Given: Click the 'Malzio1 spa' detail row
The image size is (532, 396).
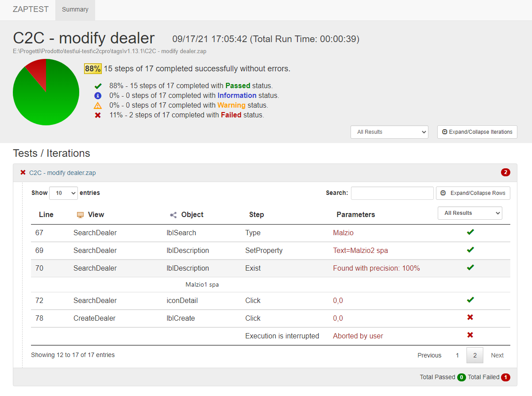Looking at the screenshot, I should tap(270, 285).
